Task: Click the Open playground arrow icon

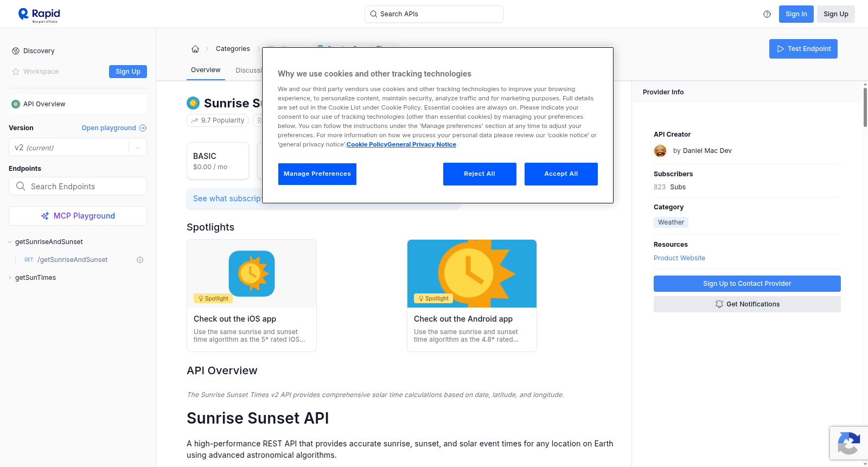Action: point(143,128)
